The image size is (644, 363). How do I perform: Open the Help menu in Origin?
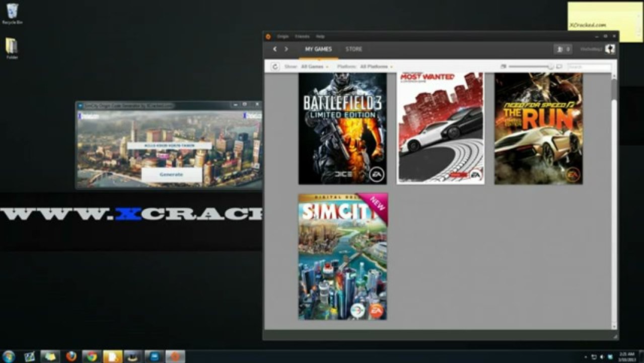pyautogui.click(x=320, y=36)
